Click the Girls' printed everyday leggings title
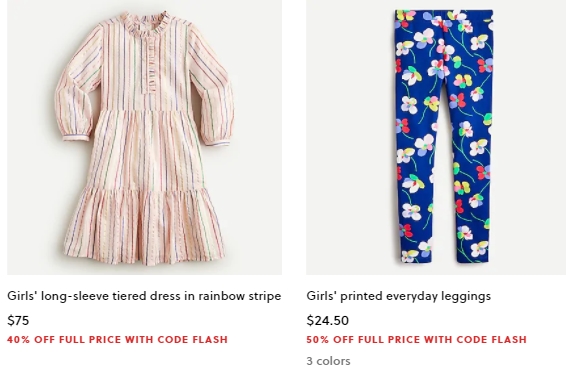The height and width of the screenshot is (370, 566). point(399,296)
